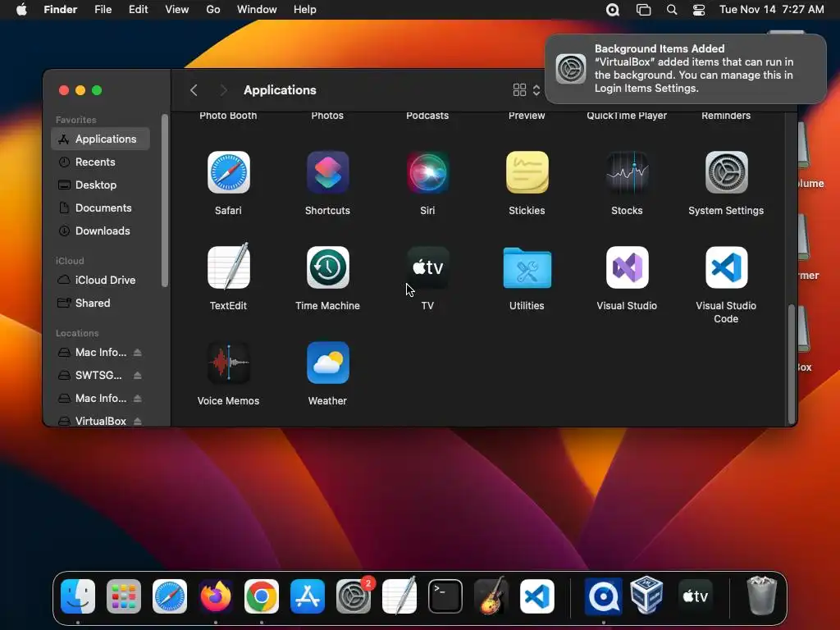The width and height of the screenshot is (840, 630).
Task: Select Recents in Finder sidebar
Action: click(x=101, y=162)
